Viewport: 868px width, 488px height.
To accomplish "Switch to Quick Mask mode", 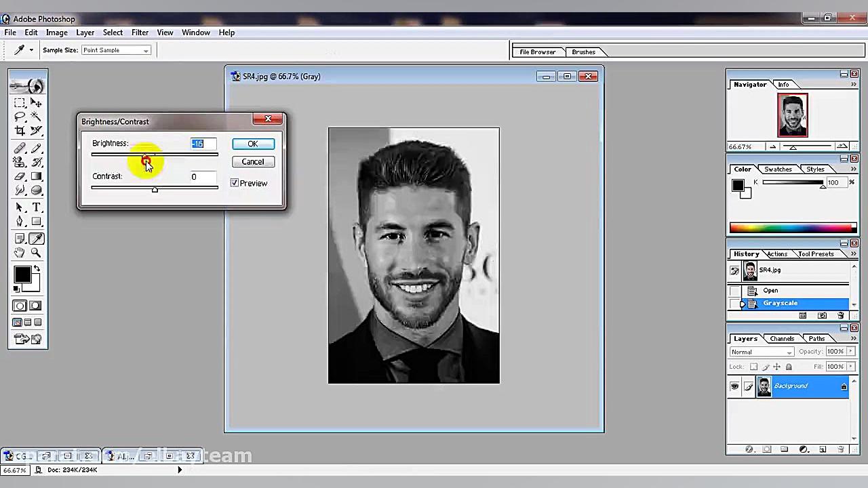I will (x=36, y=306).
